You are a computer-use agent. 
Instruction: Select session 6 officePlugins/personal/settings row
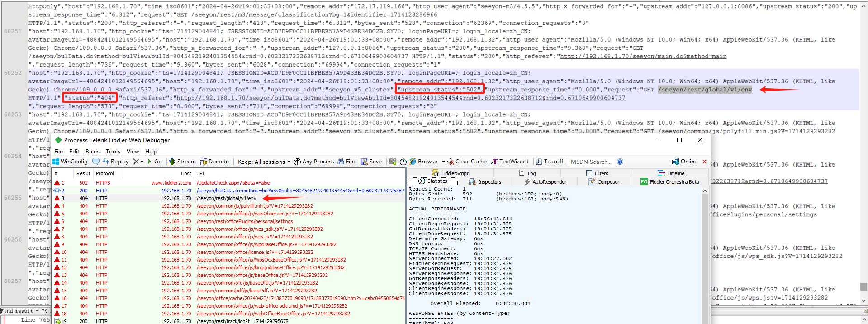click(x=229, y=221)
